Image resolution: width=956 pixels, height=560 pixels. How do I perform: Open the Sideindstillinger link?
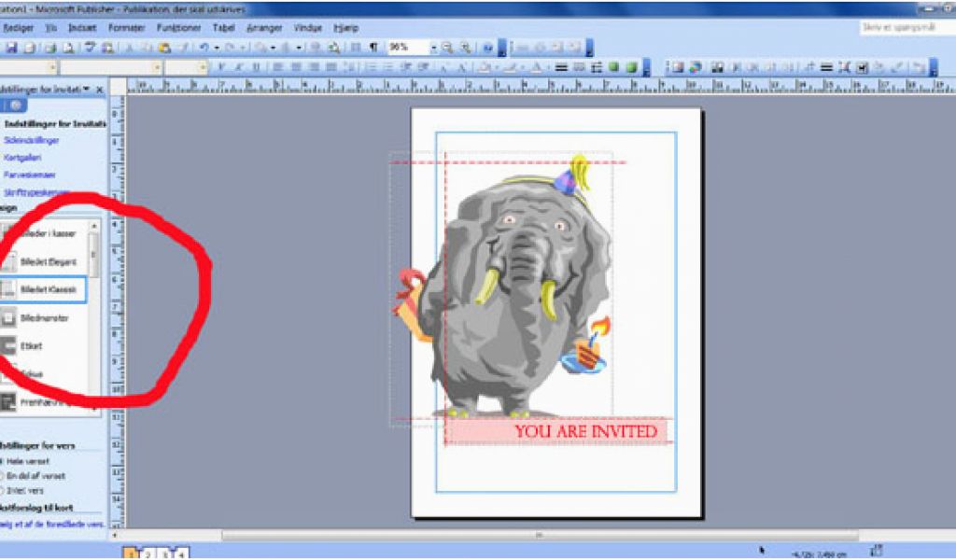32,140
